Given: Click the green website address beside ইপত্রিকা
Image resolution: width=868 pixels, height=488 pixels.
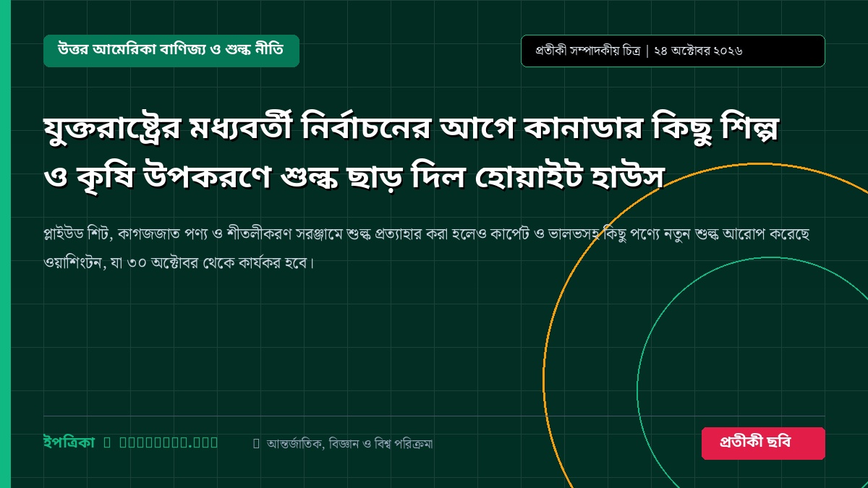Looking at the screenshot, I should [169, 442].
